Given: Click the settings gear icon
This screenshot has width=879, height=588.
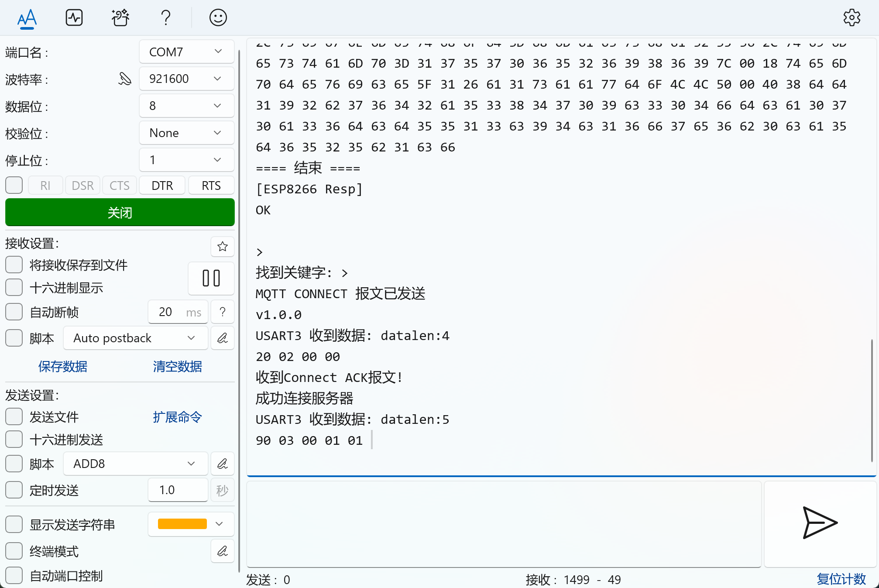Looking at the screenshot, I should (852, 18).
